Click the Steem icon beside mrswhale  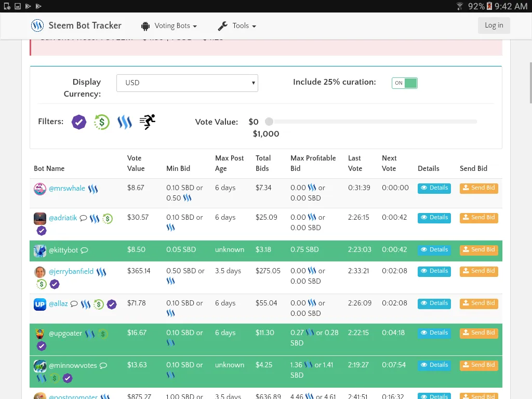click(x=93, y=189)
